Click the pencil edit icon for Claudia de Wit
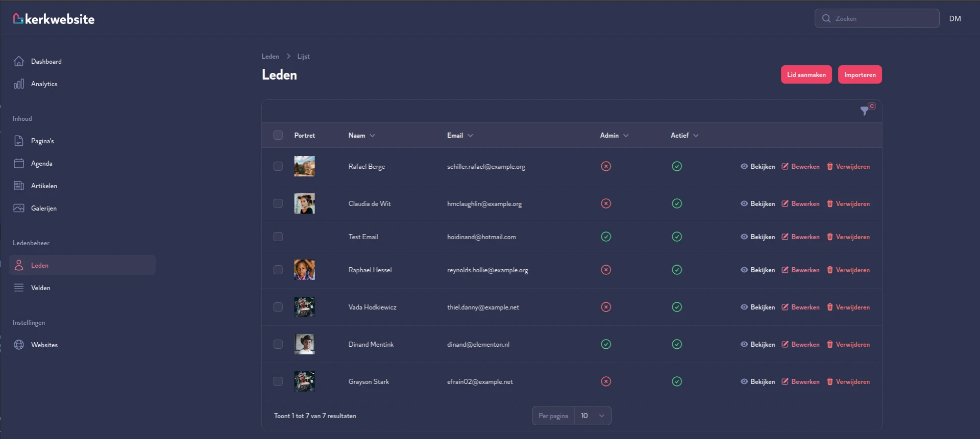This screenshot has height=439, width=980. pyautogui.click(x=785, y=203)
